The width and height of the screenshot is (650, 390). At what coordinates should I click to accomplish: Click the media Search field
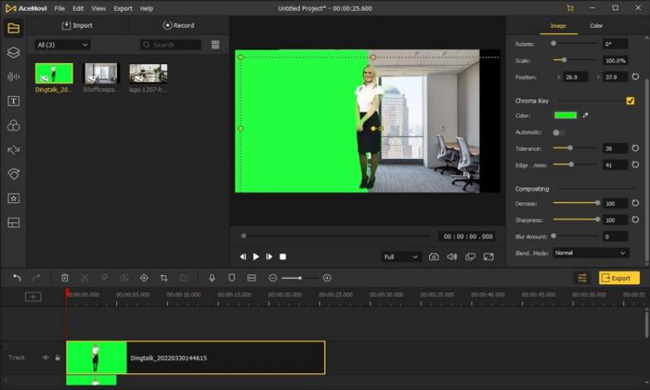point(171,45)
